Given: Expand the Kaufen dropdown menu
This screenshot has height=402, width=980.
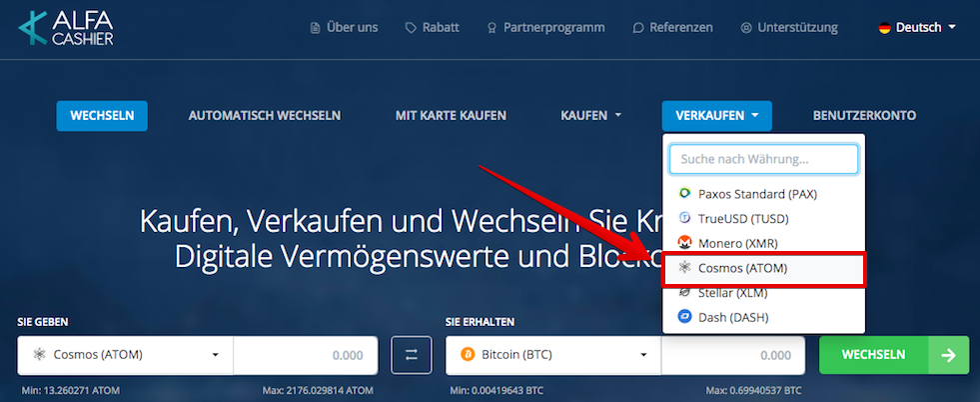Looking at the screenshot, I should [591, 116].
